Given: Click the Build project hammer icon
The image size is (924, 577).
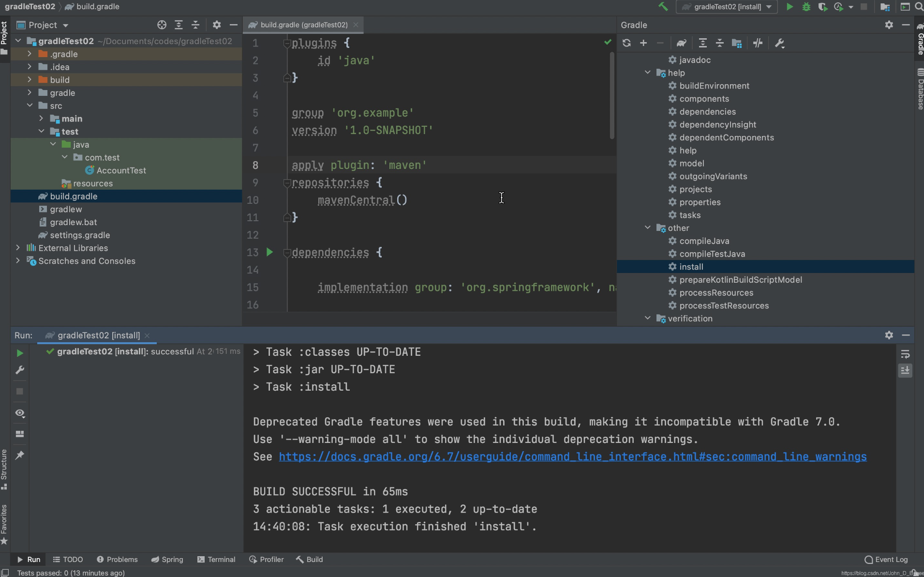Looking at the screenshot, I should click(x=663, y=7).
